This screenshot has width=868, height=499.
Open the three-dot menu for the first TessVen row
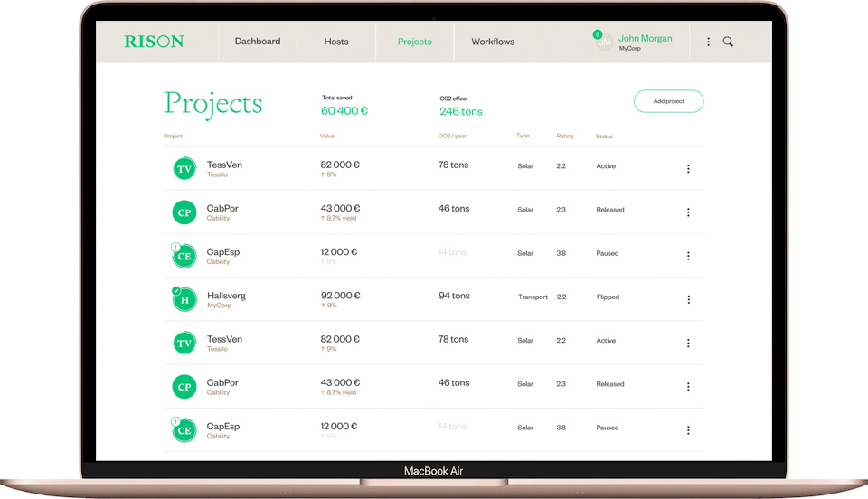pos(688,169)
